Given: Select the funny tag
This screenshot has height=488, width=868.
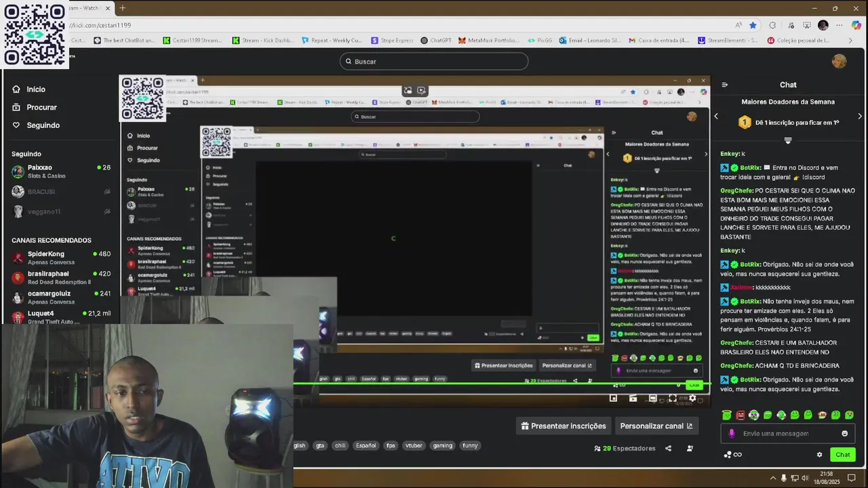Looking at the screenshot, I should click(470, 445).
